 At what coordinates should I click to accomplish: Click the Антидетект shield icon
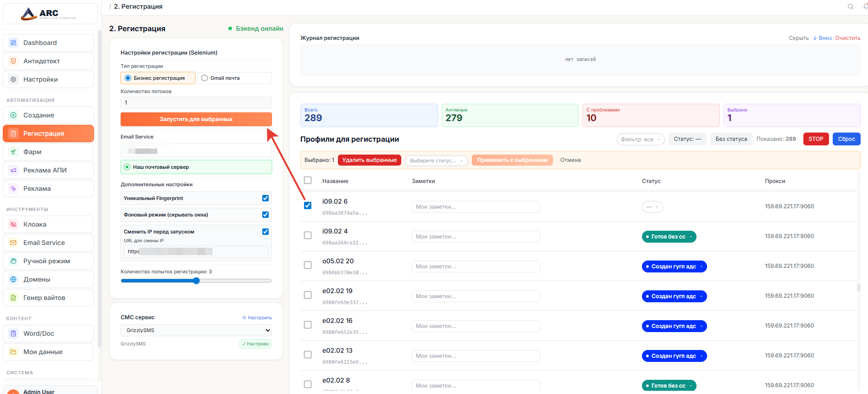[x=13, y=61]
